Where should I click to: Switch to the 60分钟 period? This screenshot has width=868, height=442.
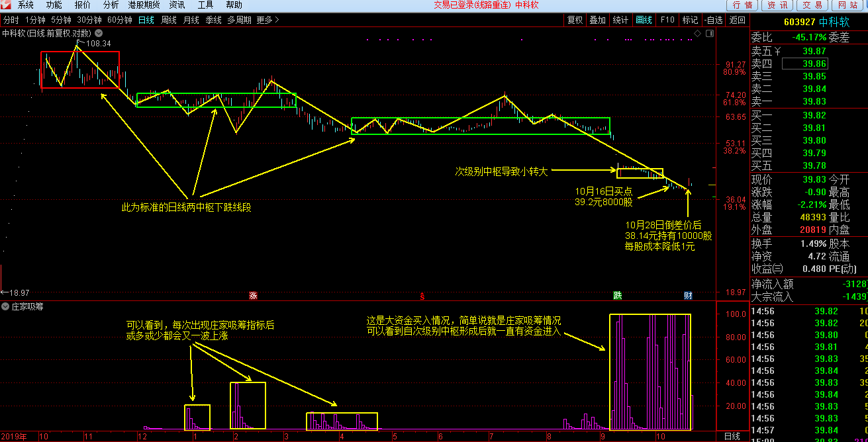coord(120,20)
